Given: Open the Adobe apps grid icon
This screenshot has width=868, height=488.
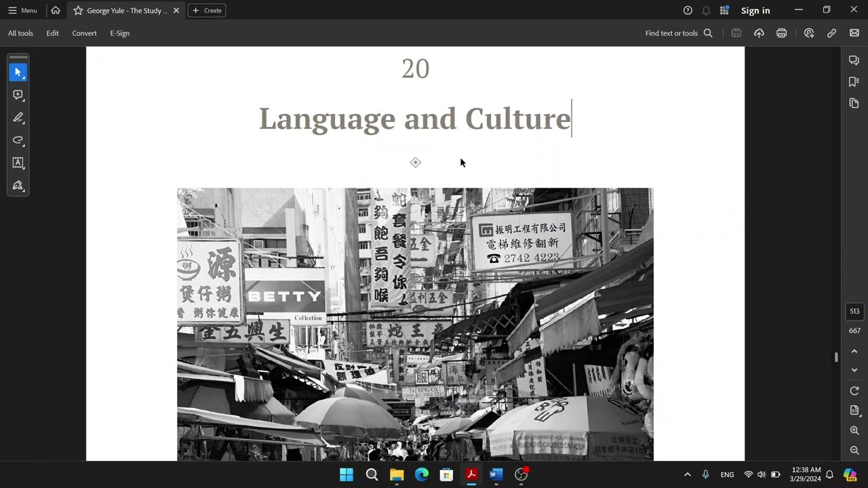Looking at the screenshot, I should [x=724, y=10].
